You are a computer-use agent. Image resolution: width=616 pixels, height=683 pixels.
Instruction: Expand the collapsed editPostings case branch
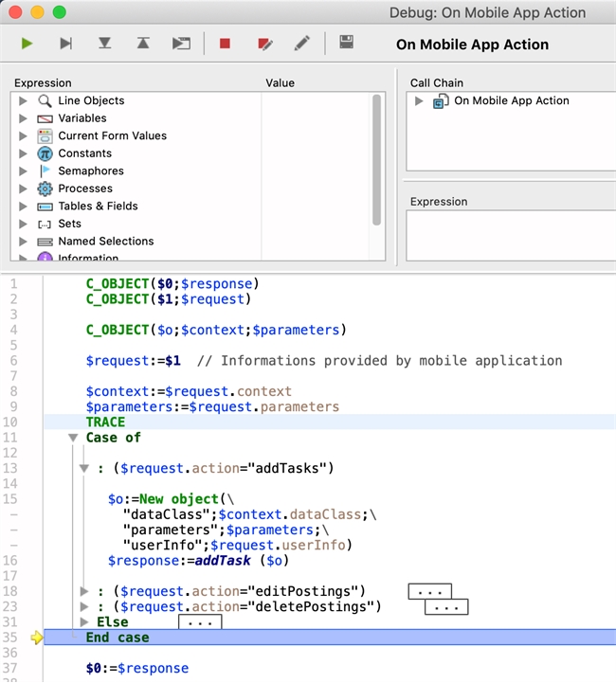click(85, 591)
